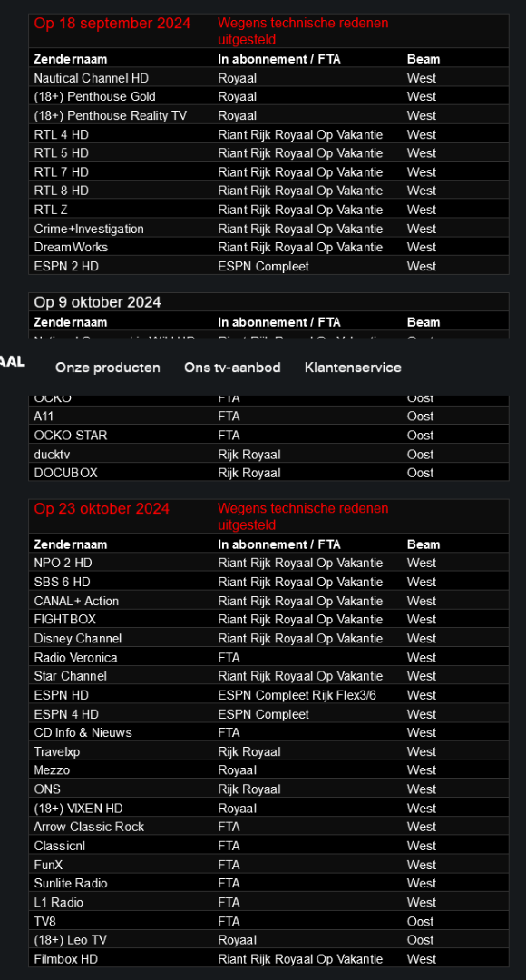Click the Filmbox HD row
The height and width of the screenshot is (980, 526).
[x=268, y=959]
